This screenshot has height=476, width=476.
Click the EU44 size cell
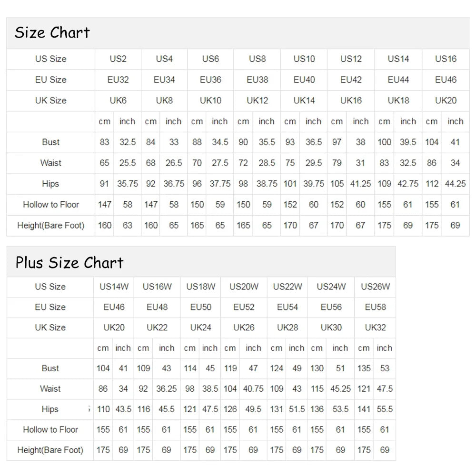[398, 80]
